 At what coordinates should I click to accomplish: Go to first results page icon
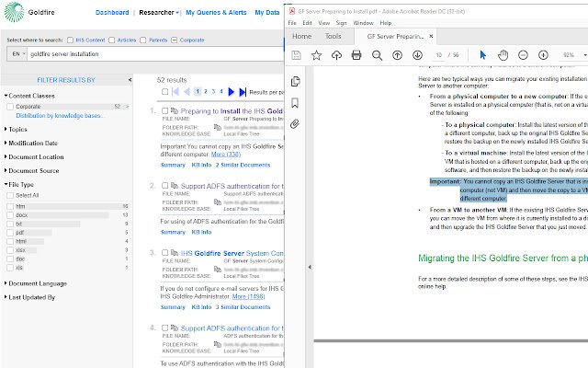click(x=175, y=92)
